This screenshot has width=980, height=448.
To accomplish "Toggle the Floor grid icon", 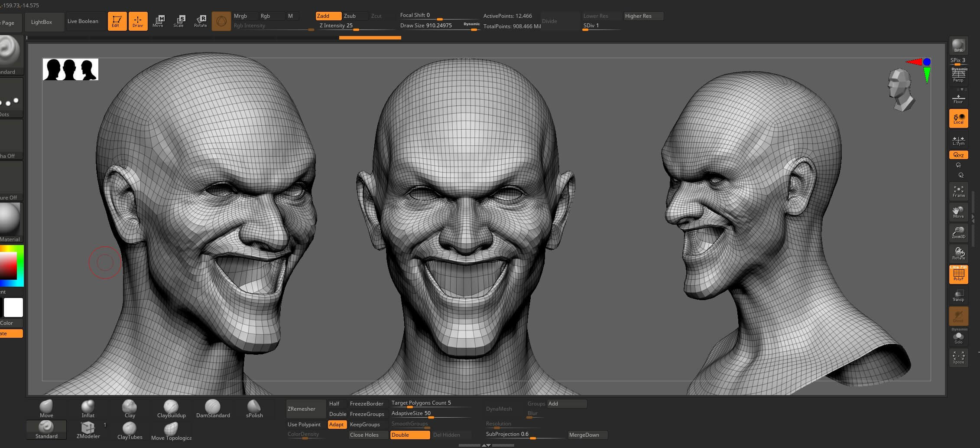I will 958,99.
